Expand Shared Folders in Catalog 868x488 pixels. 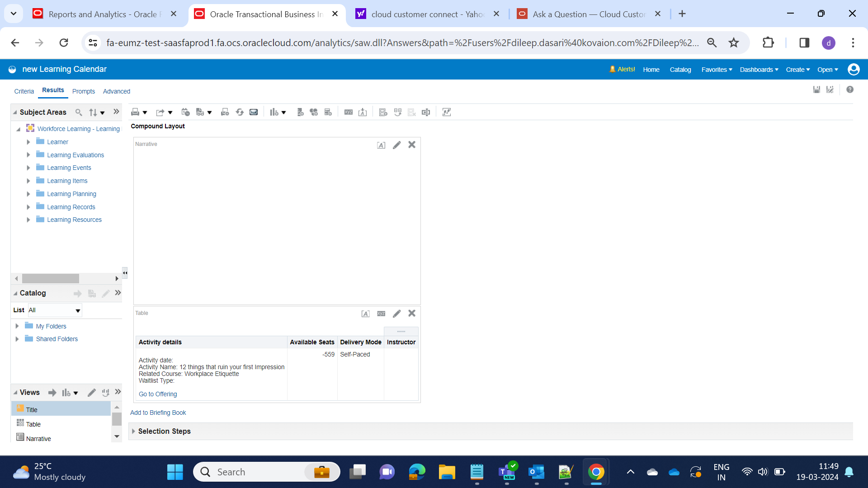point(17,339)
